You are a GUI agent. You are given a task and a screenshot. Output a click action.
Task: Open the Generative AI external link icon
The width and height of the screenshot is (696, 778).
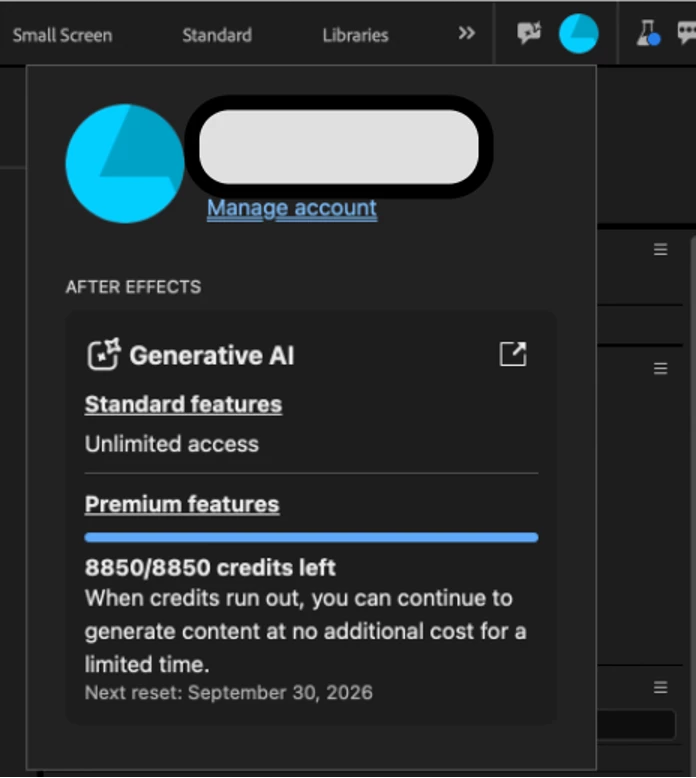click(x=512, y=354)
